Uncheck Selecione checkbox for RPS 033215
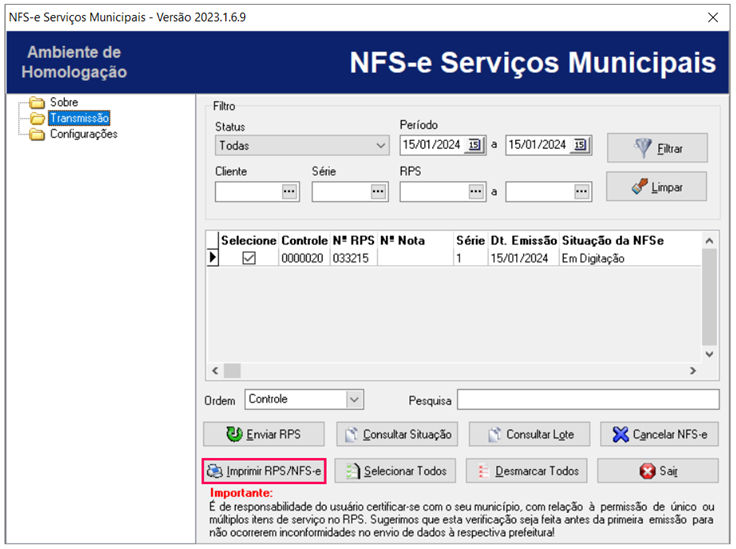 point(249,257)
